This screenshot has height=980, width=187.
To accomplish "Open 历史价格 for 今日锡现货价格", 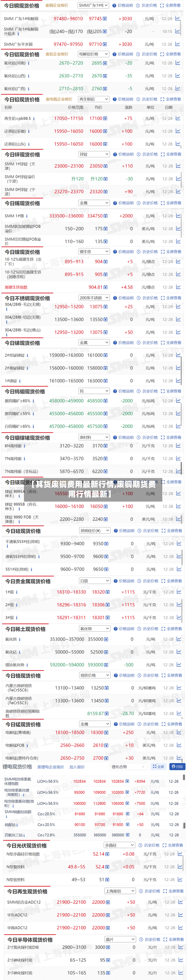I will click(x=147, y=203).
